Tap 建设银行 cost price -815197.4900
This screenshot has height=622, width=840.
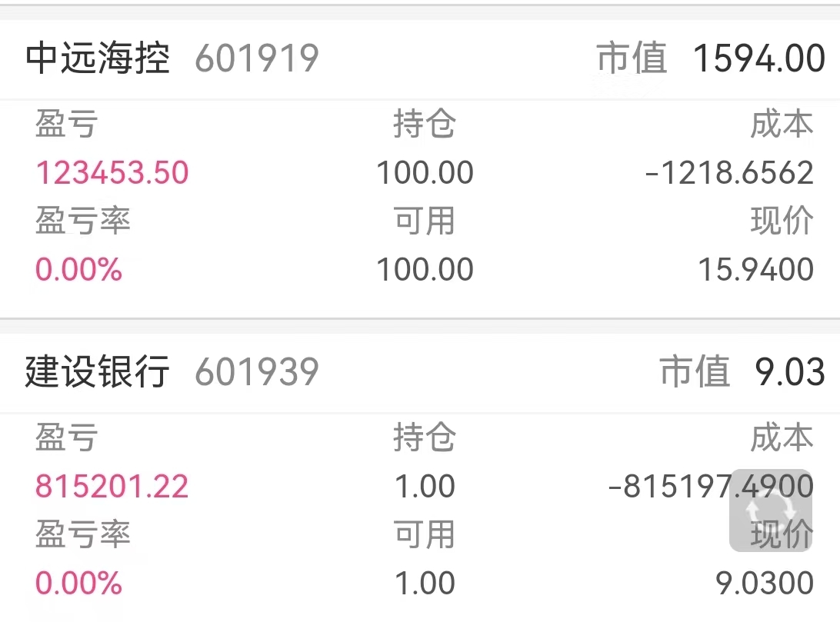(x=711, y=487)
